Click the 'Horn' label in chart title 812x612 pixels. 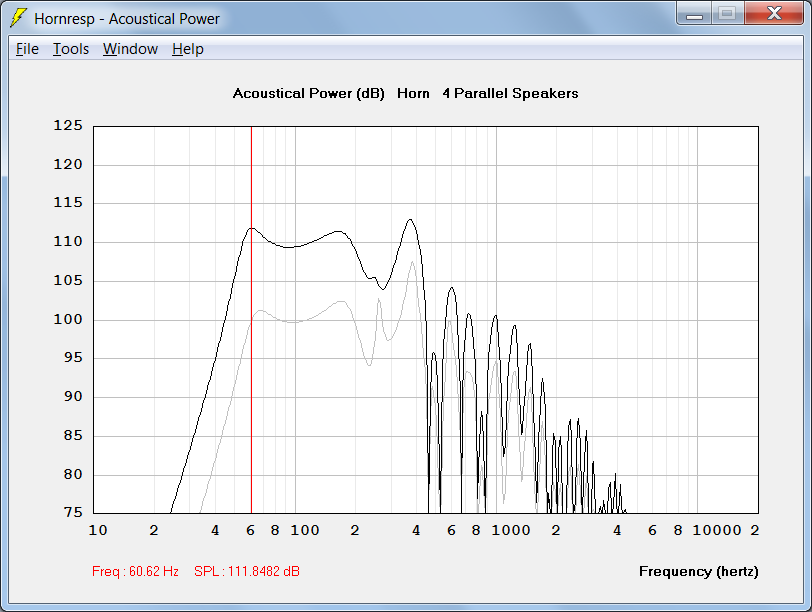point(413,93)
